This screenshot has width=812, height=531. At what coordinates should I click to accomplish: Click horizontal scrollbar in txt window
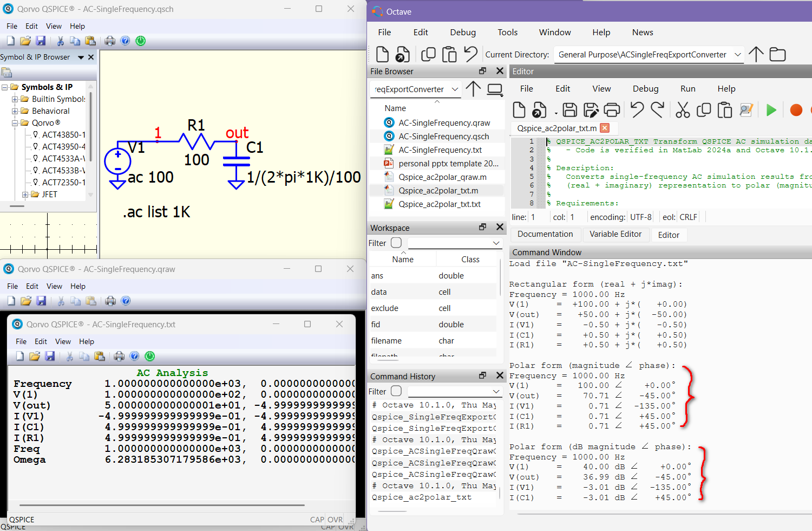(162, 505)
